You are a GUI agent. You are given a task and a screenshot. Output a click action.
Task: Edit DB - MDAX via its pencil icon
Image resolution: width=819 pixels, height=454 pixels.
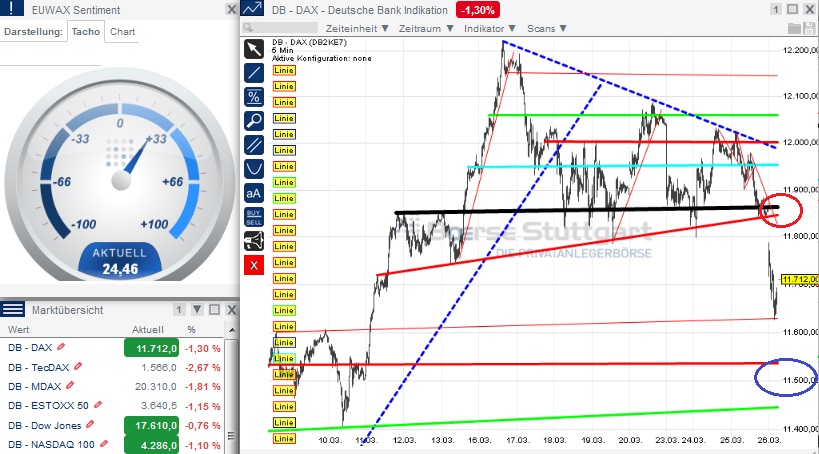[70, 386]
